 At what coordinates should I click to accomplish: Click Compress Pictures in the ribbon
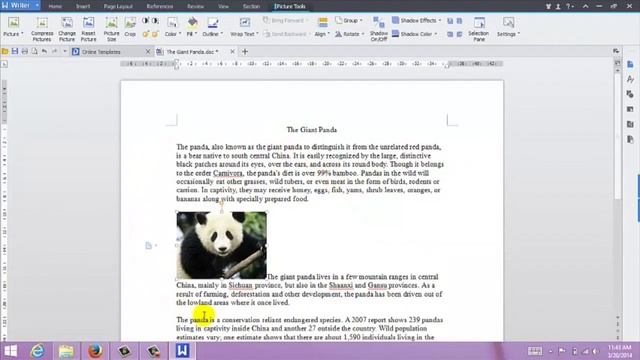pos(42,29)
